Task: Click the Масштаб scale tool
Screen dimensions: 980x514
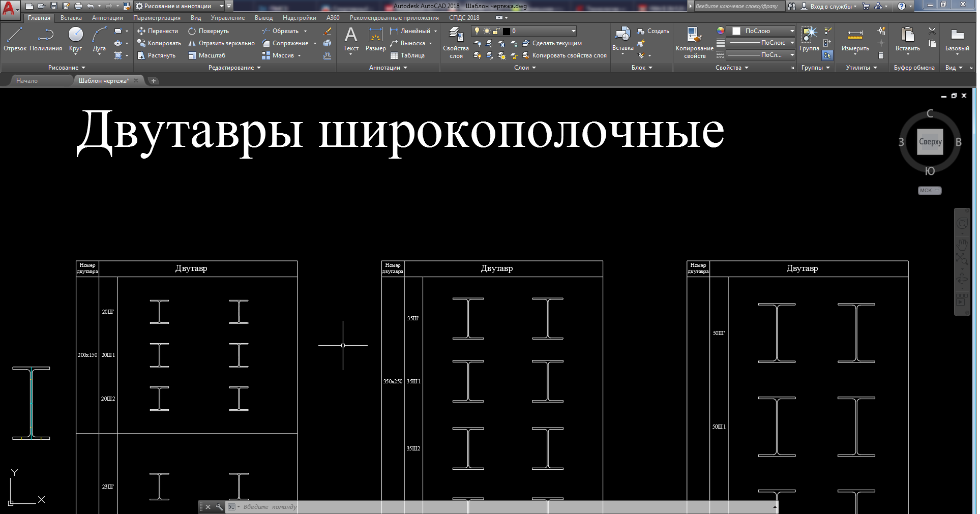Action: click(206, 55)
